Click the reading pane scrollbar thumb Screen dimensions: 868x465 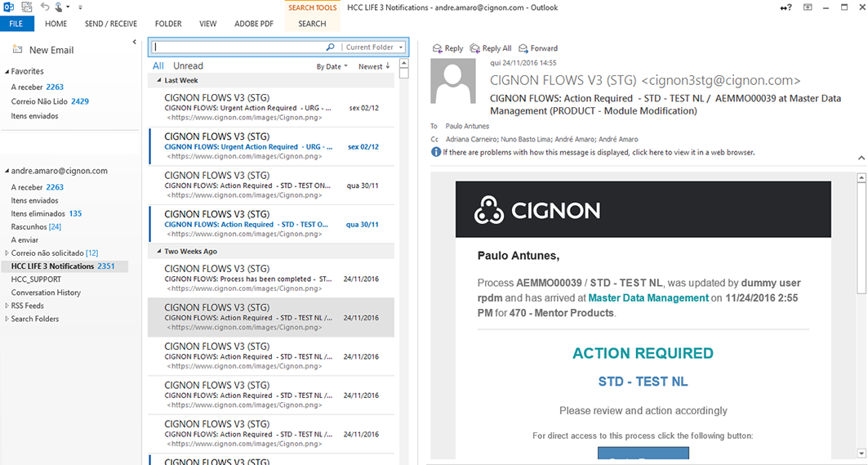point(861,239)
